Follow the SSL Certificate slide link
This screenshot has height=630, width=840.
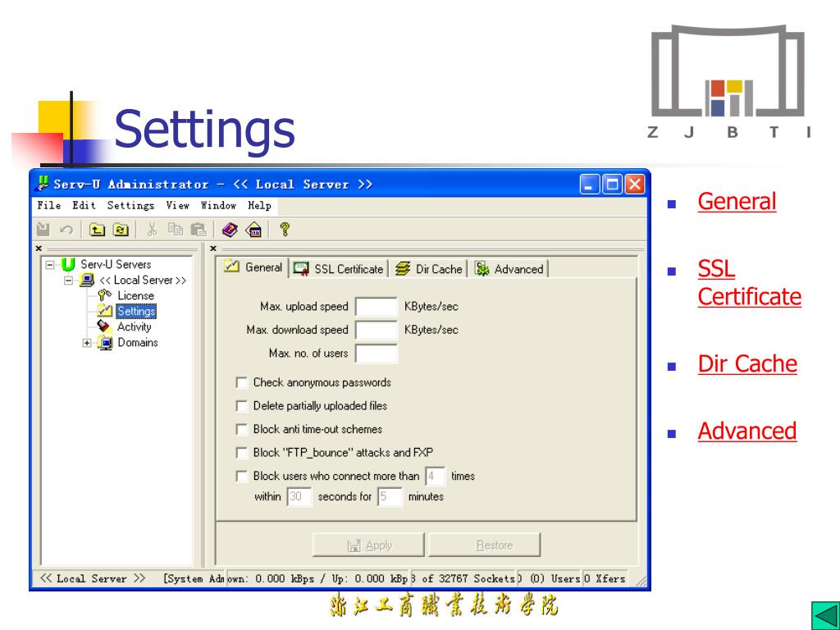[x=749, y=283]
